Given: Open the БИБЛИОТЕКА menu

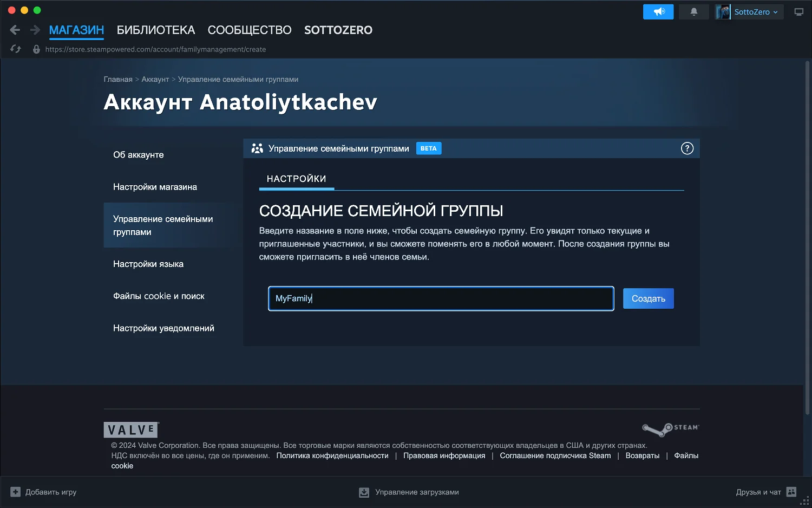Looking at the screenshot, I should 156,30.
